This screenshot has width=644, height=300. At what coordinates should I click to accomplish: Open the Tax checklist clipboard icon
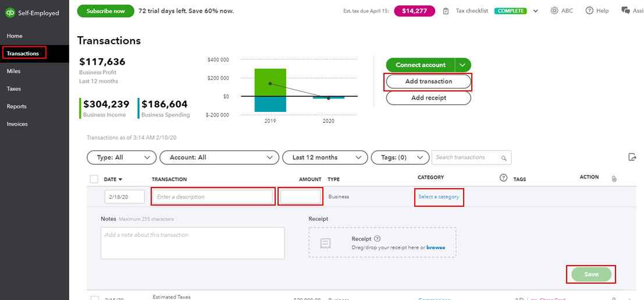[x=446, y=11]
